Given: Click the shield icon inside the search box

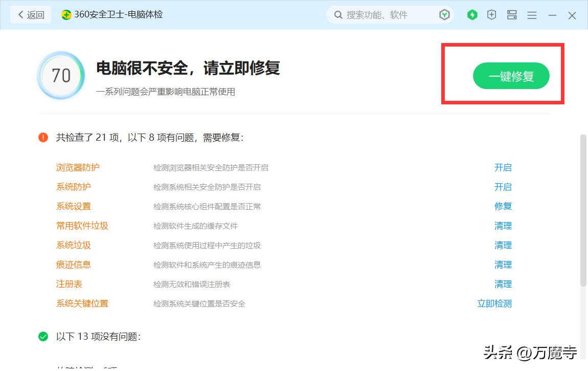Looking at the screenshot, I should pyautogui.click(x=444, y=15).
